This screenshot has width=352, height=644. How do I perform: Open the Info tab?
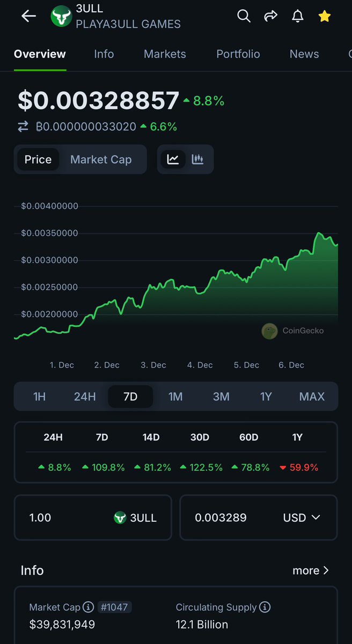[104, 54]
